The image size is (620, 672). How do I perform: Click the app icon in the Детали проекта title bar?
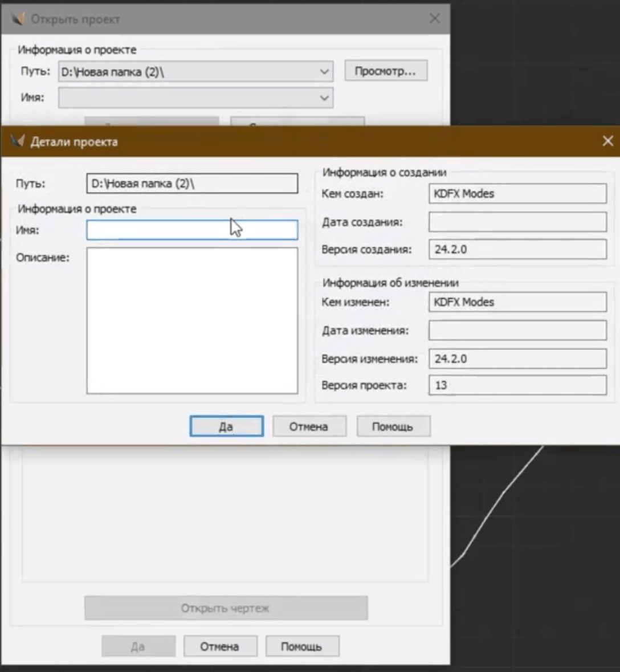17,141
